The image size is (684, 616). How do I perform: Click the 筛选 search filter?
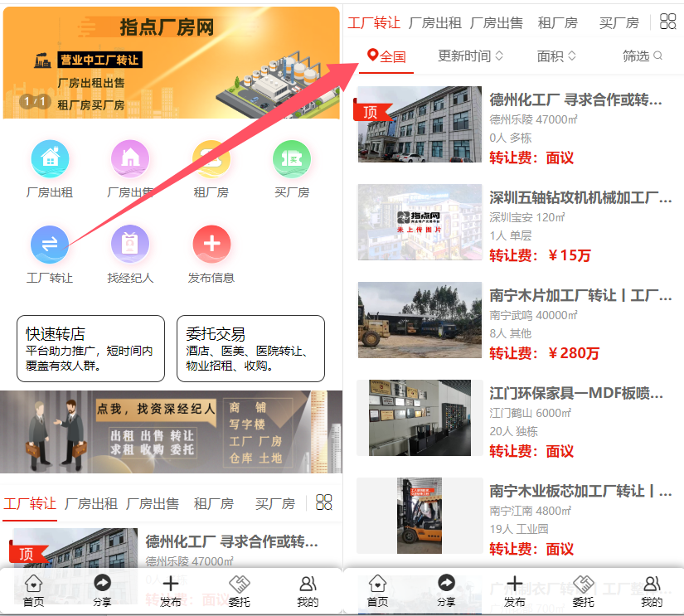(643, 56)
